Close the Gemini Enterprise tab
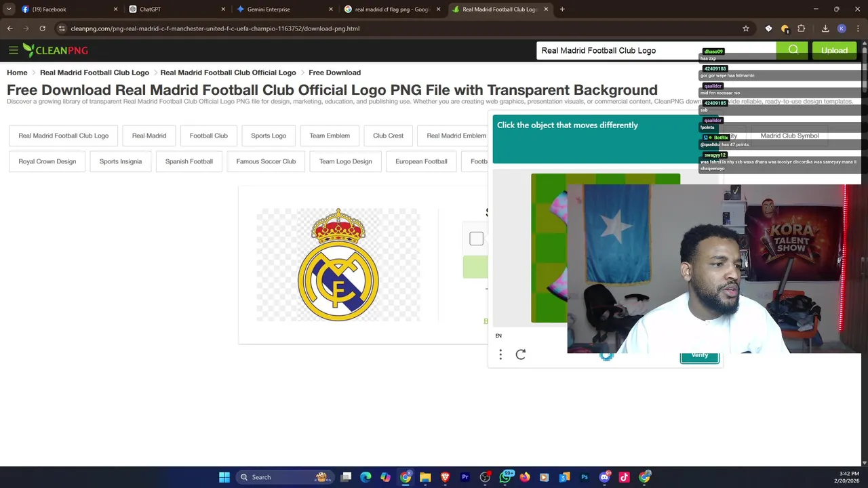This screenshot has width=868, height=488. point(331,9)
